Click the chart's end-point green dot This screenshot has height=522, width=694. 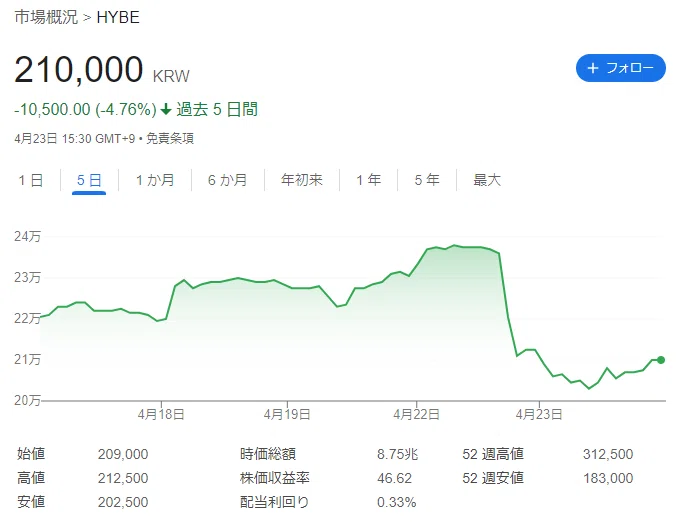(x=661, y=360)
